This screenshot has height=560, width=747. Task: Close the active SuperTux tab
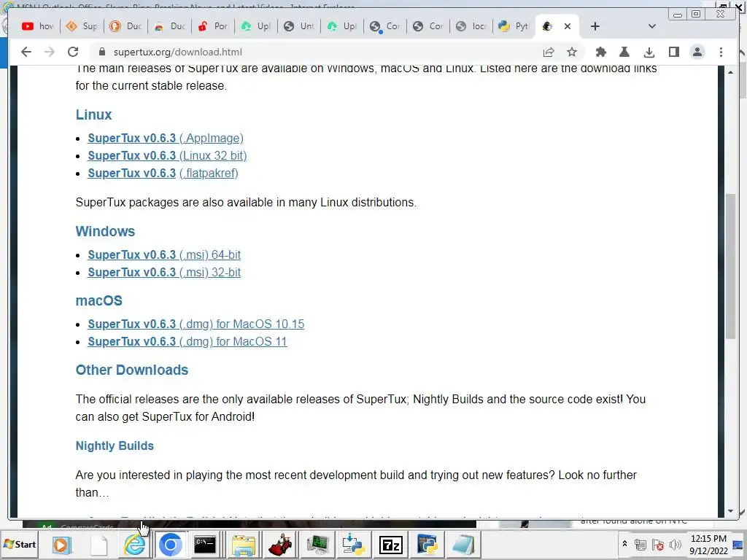click(x=568, y=26)
